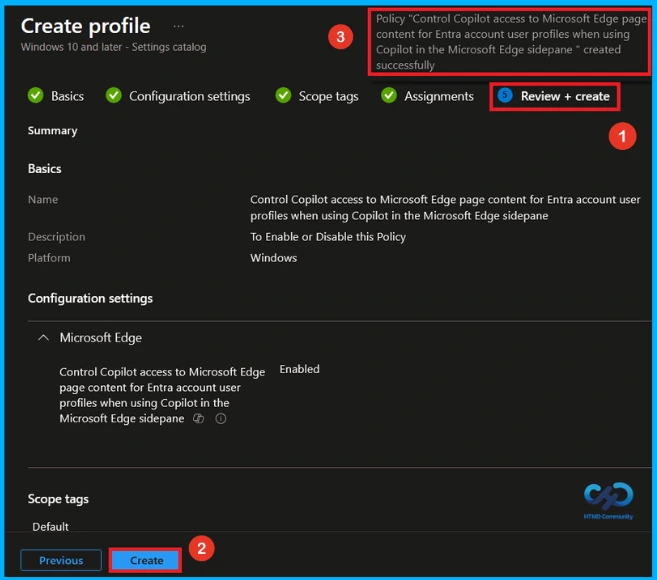
Task: Click the Platform field label
Action: click(49, 258)
